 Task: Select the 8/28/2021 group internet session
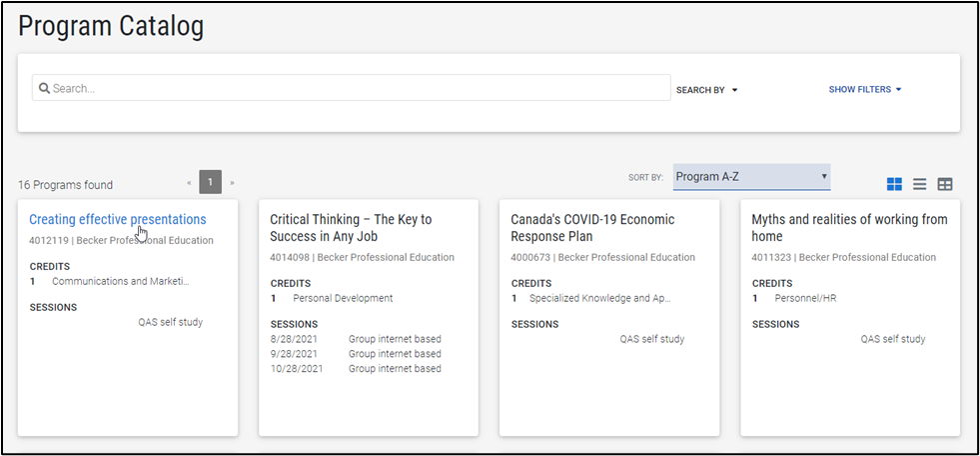point(355,339)
